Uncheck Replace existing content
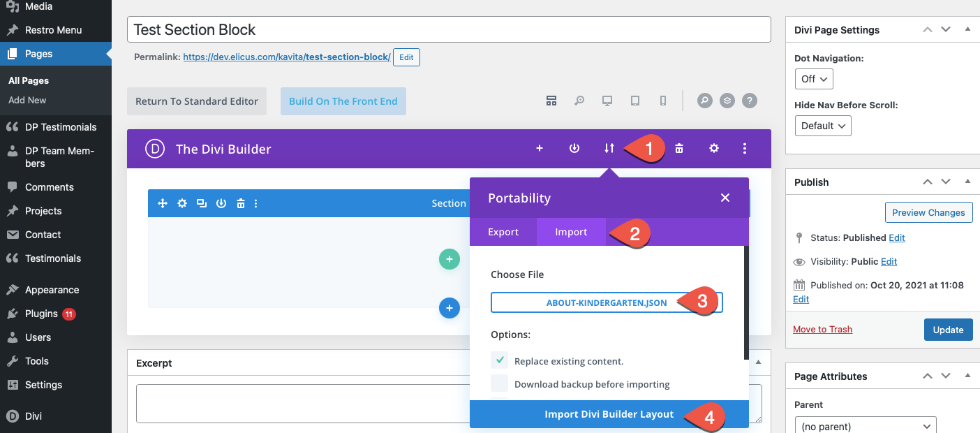This screenshot has width=980, height=433. (500, 361)
